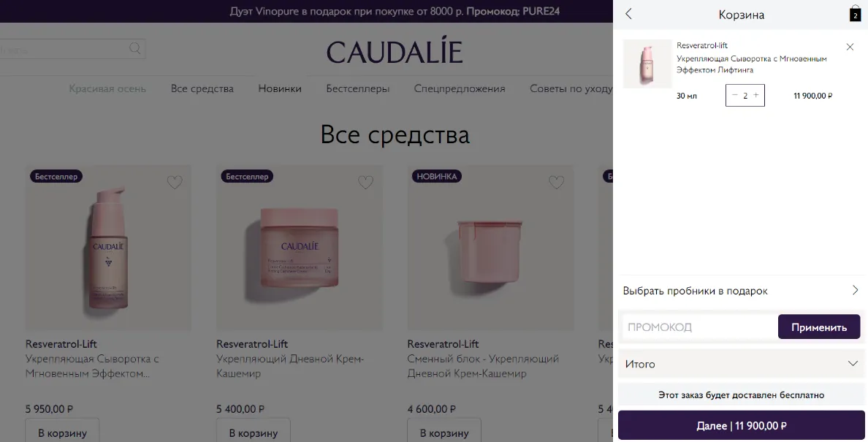Heart the refill block new product
868x442 pixels.
pos(556,182)
